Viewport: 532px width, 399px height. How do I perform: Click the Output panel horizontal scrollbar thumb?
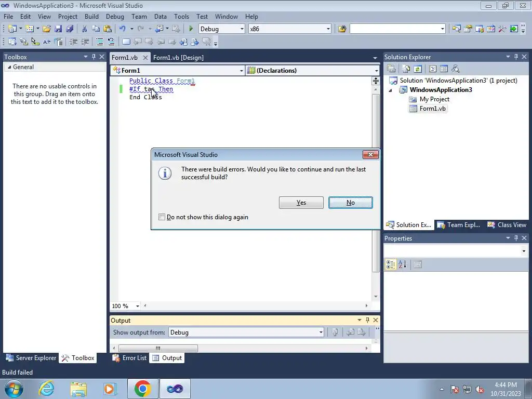(158, 348)
